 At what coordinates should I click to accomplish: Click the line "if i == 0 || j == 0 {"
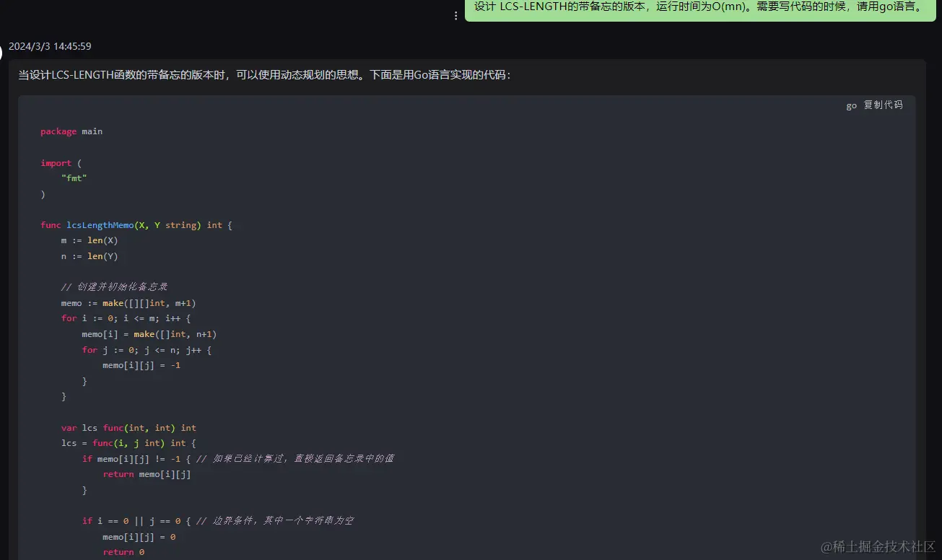point(136,521)
